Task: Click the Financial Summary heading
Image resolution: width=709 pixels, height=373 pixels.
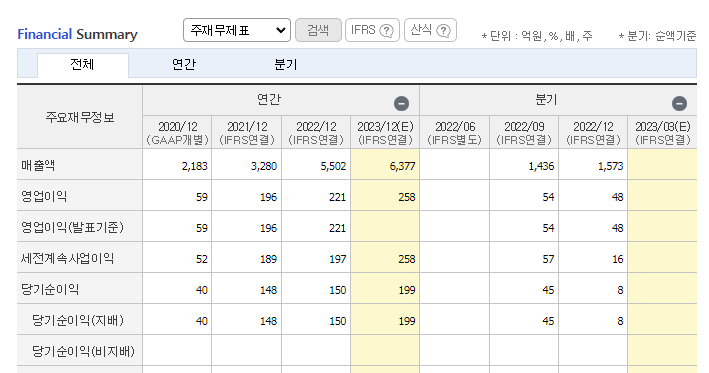Action: click(x=77, y=34)
